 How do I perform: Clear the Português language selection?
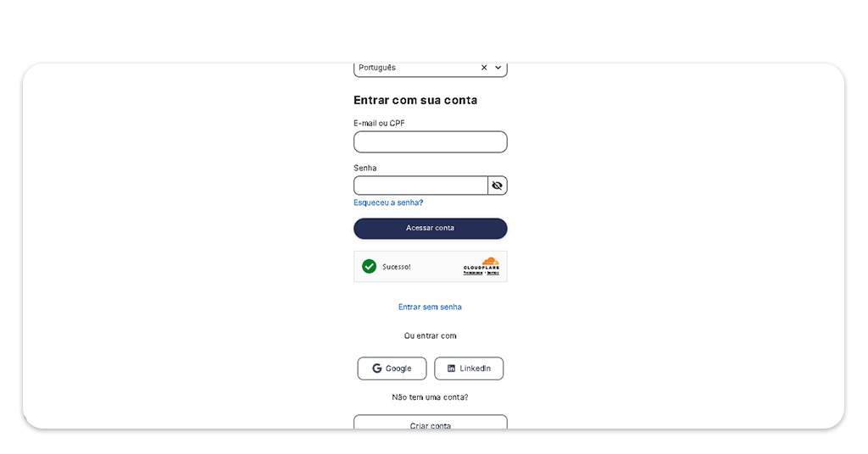[484, 68]
